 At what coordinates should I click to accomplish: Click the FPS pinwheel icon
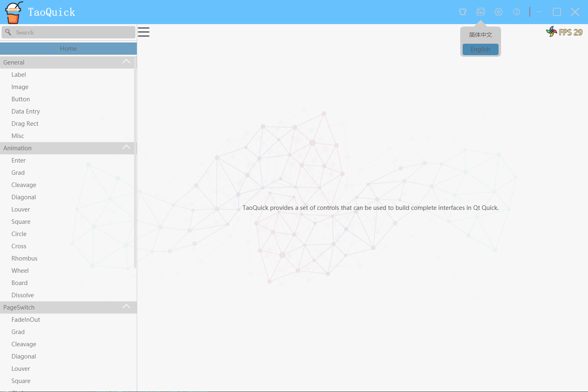pos(552,31)
